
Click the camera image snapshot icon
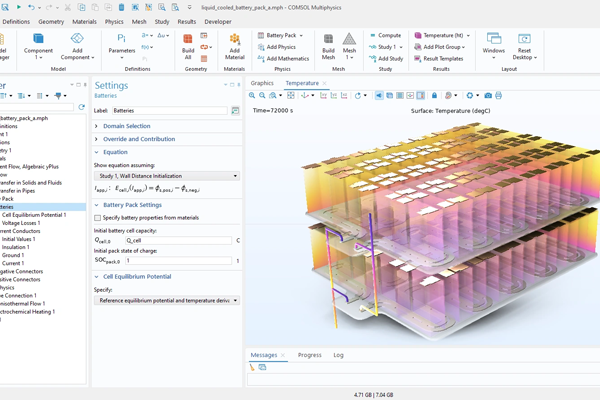(488, 95)
